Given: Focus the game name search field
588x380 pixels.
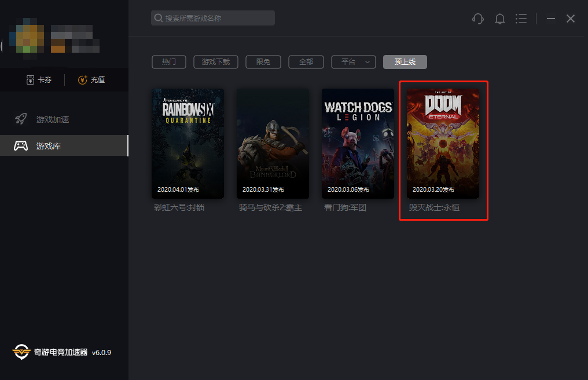Looking at the screenshot, I should (213, 18).
